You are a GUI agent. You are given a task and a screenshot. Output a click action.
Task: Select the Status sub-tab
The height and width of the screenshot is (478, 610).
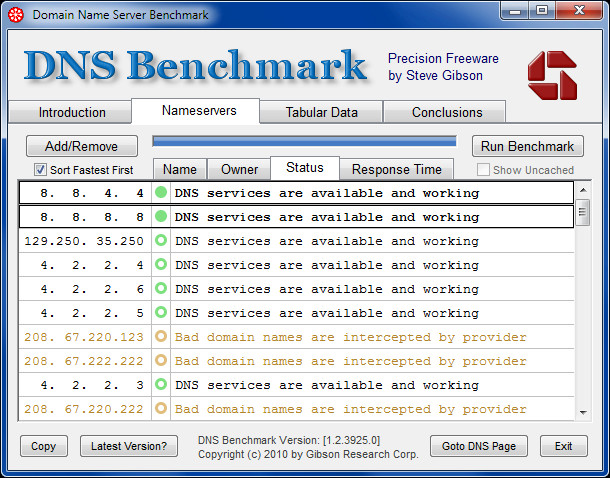click(305, 168)
